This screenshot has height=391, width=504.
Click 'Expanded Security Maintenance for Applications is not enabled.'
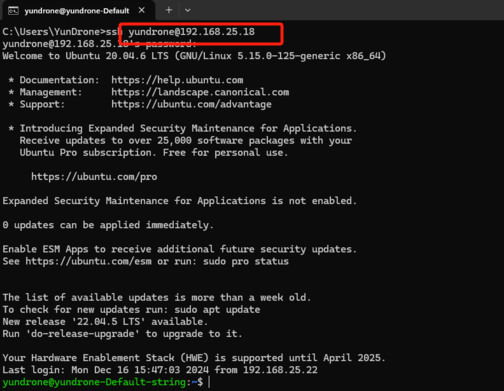[179, 201]
